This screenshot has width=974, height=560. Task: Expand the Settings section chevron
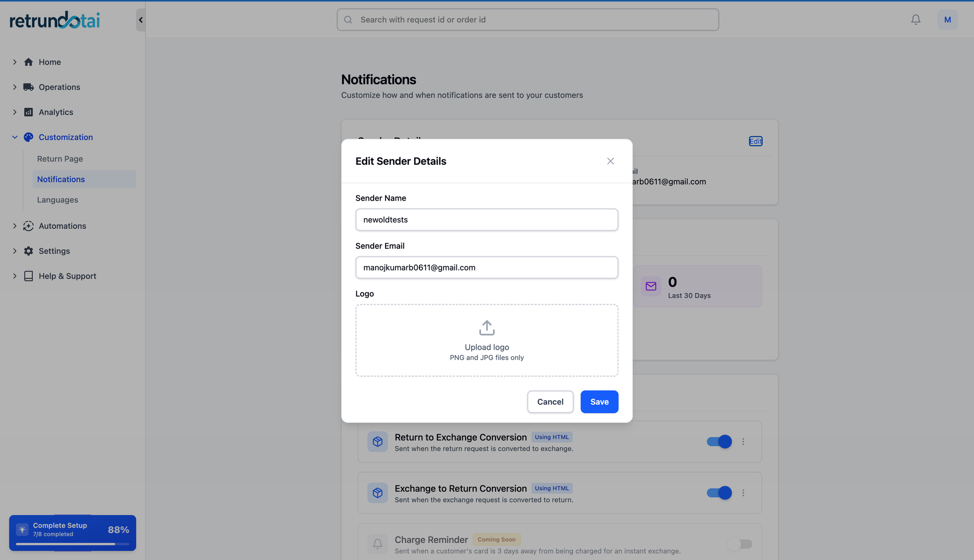pos(15,251)
